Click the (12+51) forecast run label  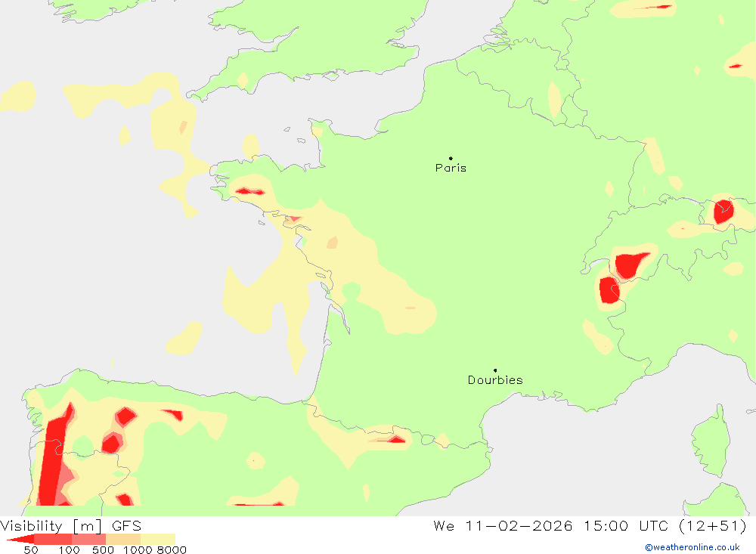click(x=713, y=525)
